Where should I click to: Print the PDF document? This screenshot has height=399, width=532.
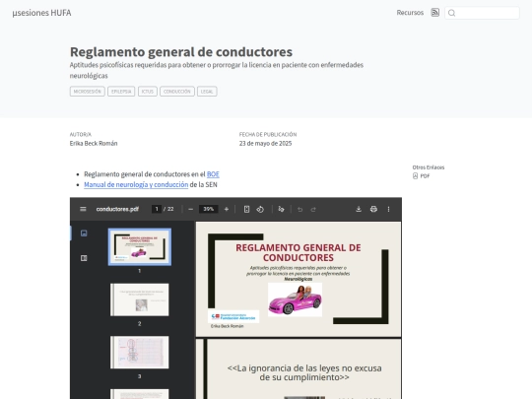pos(373,209)
